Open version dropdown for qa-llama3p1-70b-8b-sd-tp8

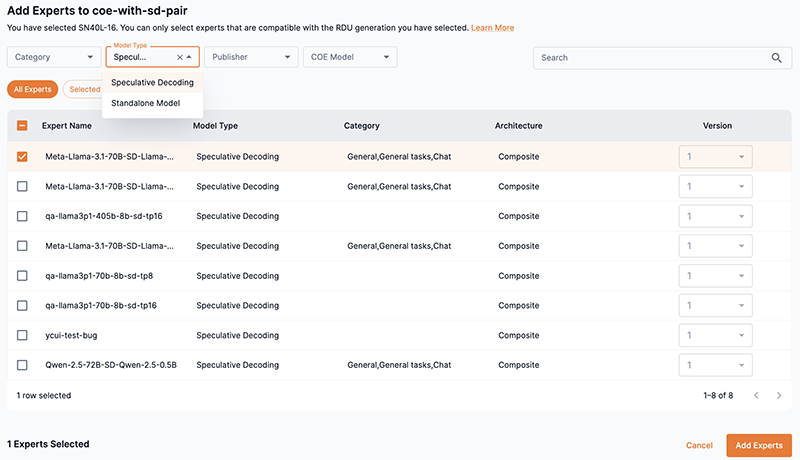715,276
